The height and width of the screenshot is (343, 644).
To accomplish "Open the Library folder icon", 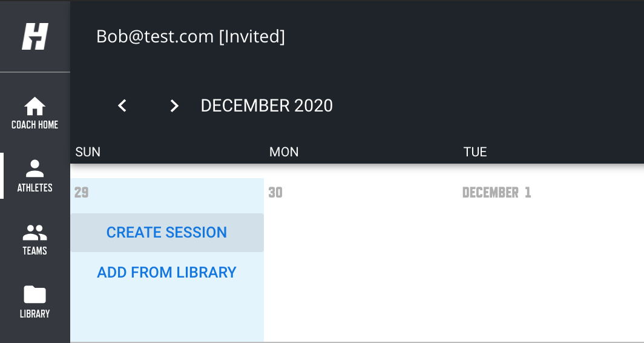I will [35, 295].
